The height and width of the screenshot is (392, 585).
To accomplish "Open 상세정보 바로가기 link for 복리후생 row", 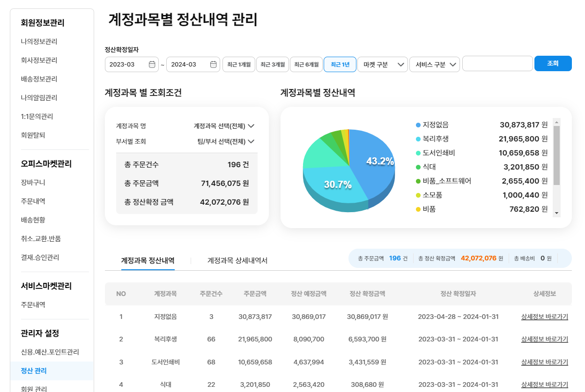I will (544, 339).
